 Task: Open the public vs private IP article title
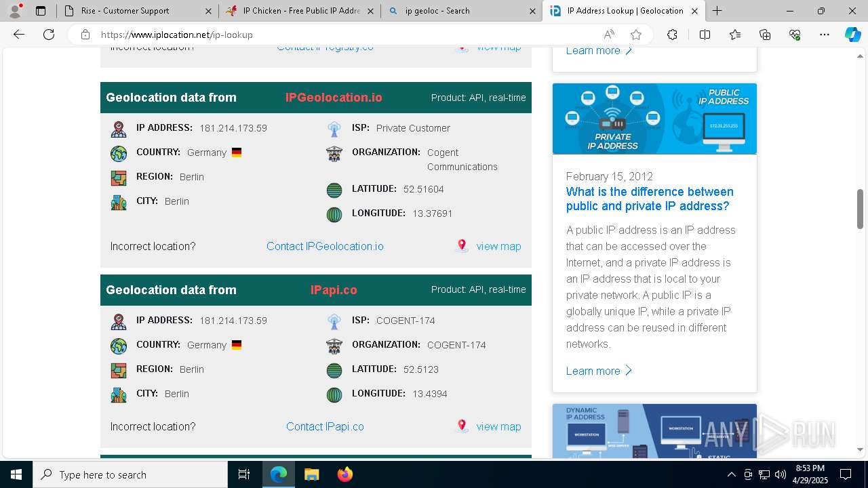[650, 199]
